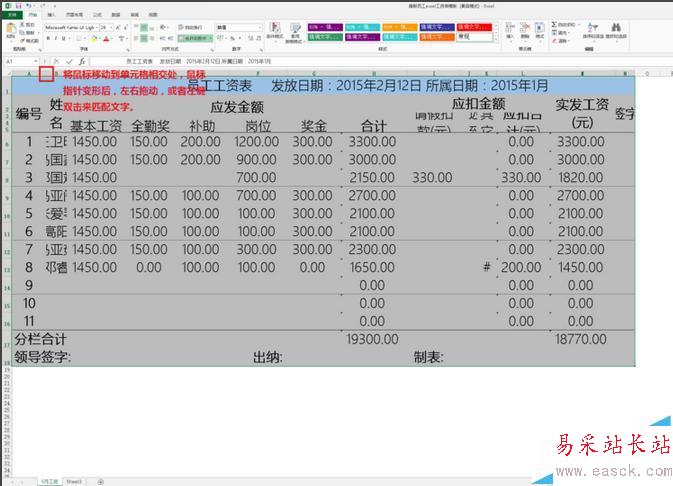This screenshot has height=486, width=673.
Task: Expand the Name Box dropdown arrow
Action: pyautogui.click(x=36, y=61)
